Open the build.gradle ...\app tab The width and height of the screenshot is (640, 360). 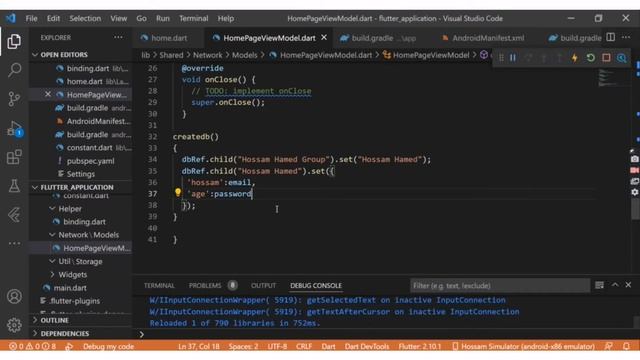point(384,38)
